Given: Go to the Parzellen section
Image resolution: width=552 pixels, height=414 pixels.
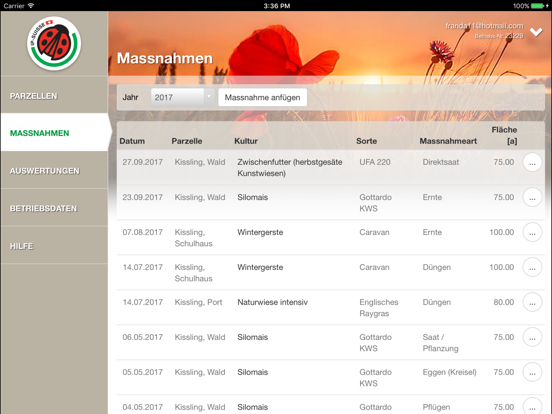Looking at the screenshot, I should 54,96.
